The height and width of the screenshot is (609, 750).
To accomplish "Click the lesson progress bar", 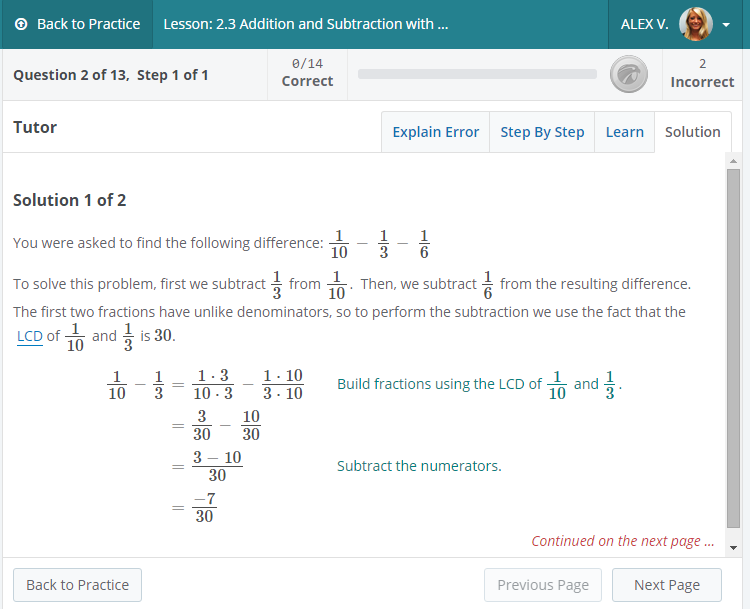I will tap(477, 74).
